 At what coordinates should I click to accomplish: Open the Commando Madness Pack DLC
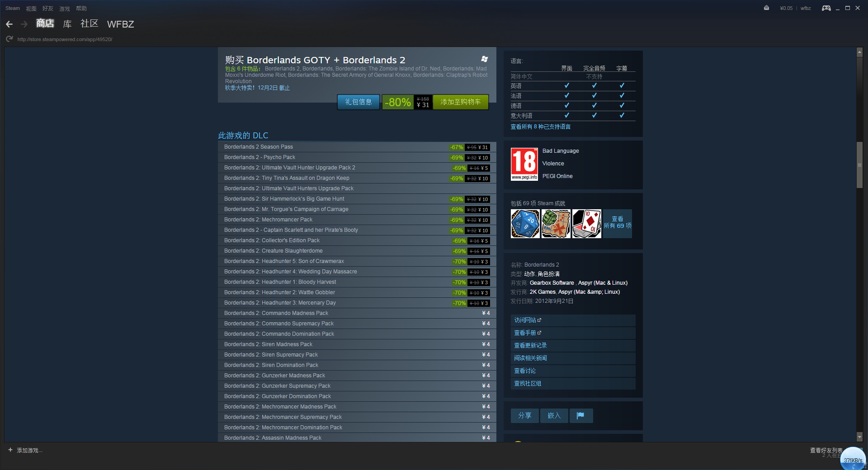point(357,313)
